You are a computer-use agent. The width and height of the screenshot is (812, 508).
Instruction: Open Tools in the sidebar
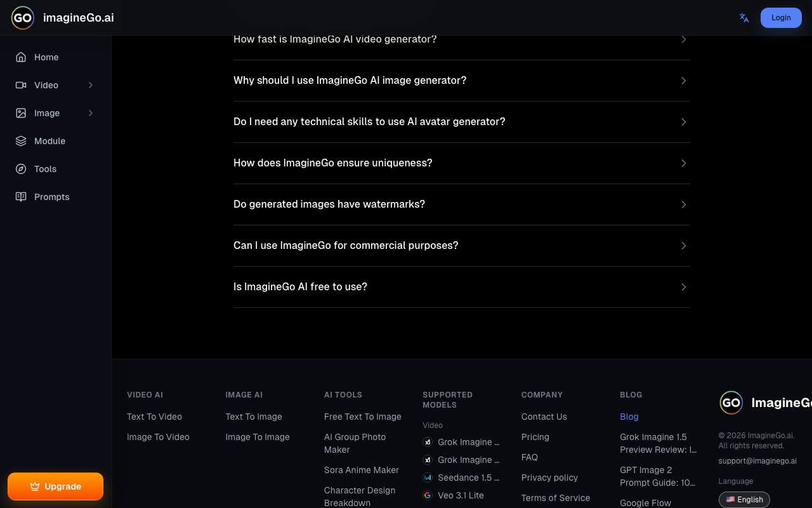(56, 169)
